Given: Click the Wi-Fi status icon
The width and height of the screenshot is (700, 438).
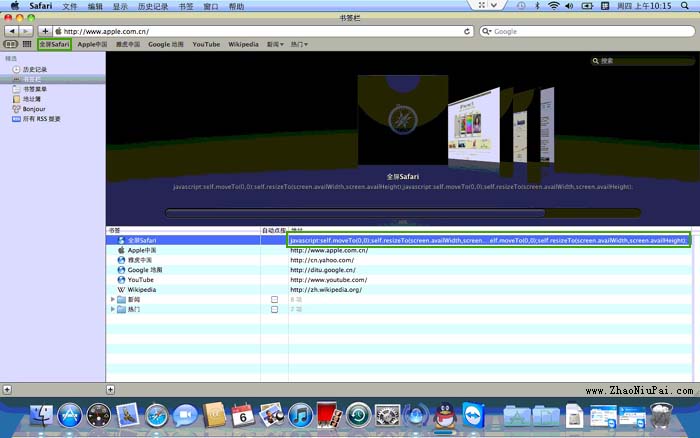Looking at the screenshot, I should tap(554, 6).
